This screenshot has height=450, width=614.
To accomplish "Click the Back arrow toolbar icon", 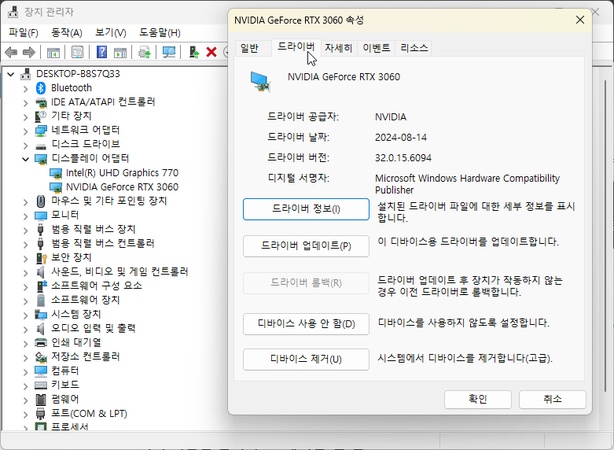I will tap(11, 52).
